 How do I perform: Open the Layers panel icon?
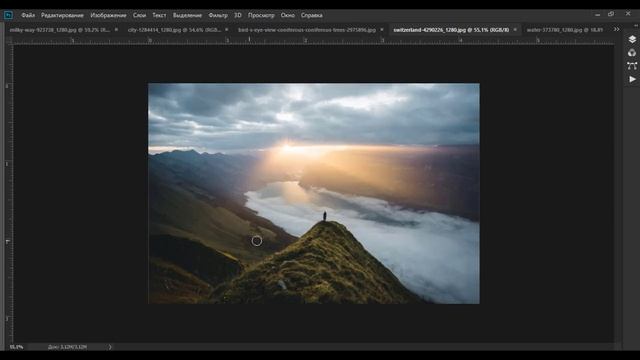click(632, 39)
